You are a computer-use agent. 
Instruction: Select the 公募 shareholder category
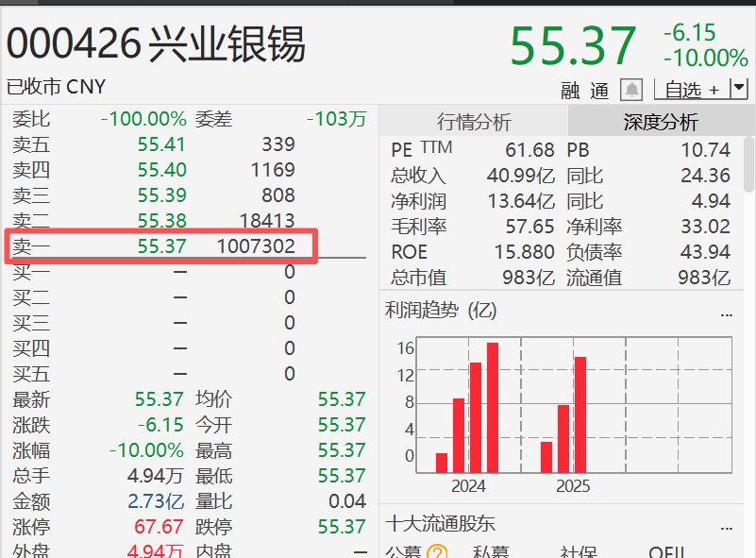pyautogui.click(x=402, y=552)
